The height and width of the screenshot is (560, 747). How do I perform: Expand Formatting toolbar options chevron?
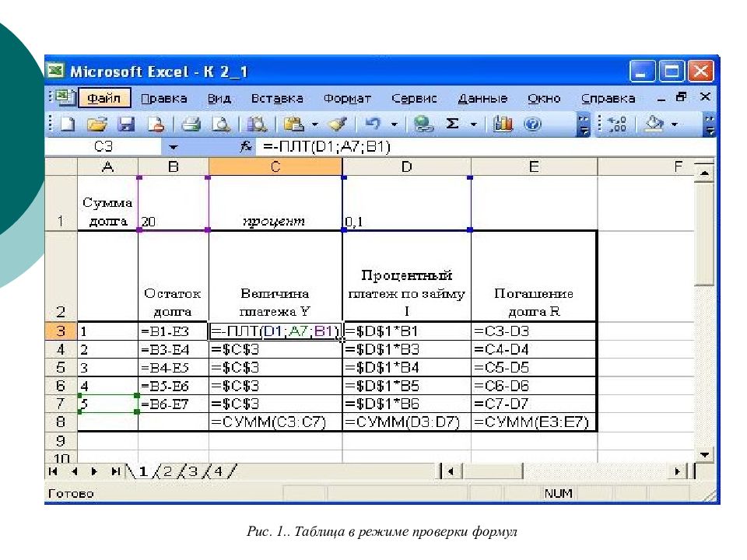[x=710, y=124]
